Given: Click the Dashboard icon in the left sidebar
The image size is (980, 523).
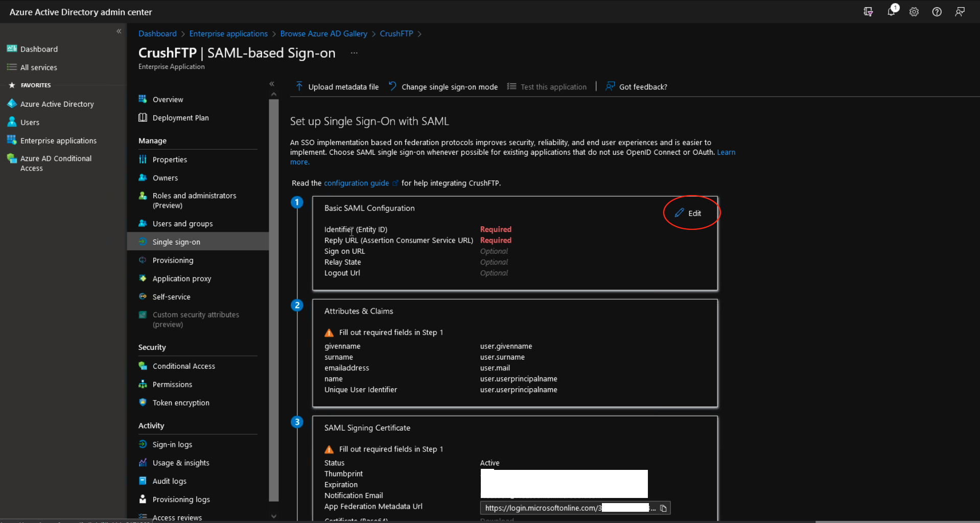Looking at the screenshot, I should tap(12, 49).
